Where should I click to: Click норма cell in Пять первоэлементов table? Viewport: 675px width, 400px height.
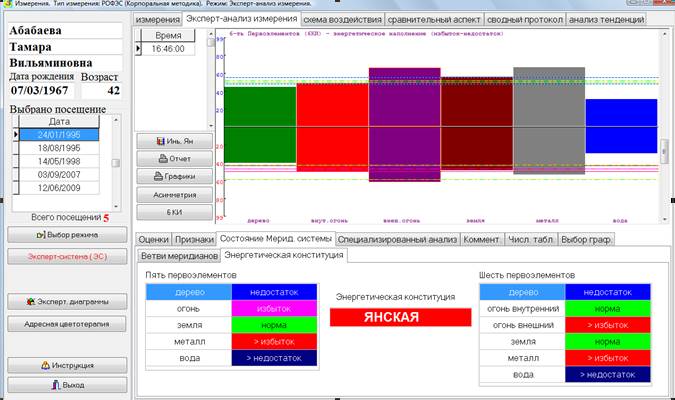point(274,325)
